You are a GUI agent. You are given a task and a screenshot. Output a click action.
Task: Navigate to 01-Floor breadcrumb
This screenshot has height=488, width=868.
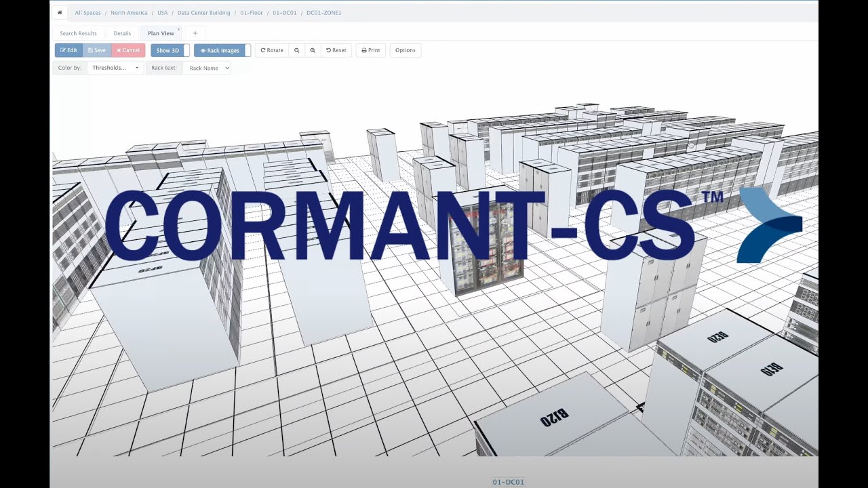pos(252,13)
